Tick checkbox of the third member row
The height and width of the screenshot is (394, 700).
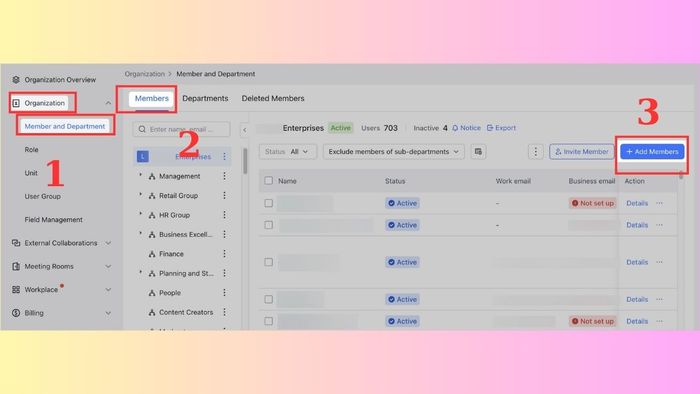pos(268,262)
